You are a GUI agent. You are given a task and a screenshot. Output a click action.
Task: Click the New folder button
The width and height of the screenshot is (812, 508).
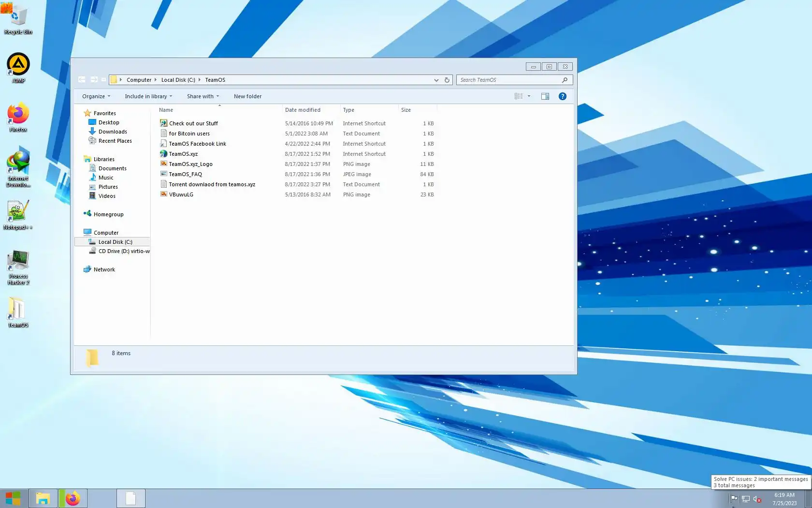[x=247, y=96]
